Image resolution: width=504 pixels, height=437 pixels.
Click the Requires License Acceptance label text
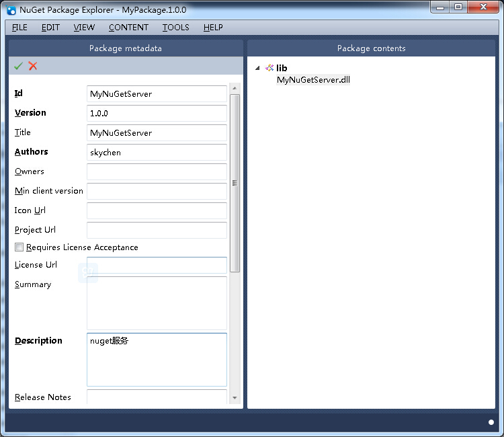tap(82, 247)
